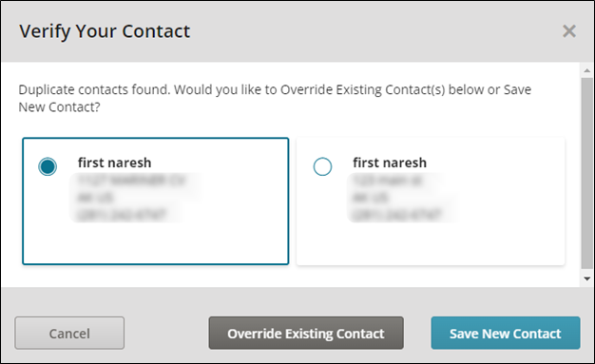The image size is (595, 364).
Task: Click Save New Contact
Action: pos(506,334)
